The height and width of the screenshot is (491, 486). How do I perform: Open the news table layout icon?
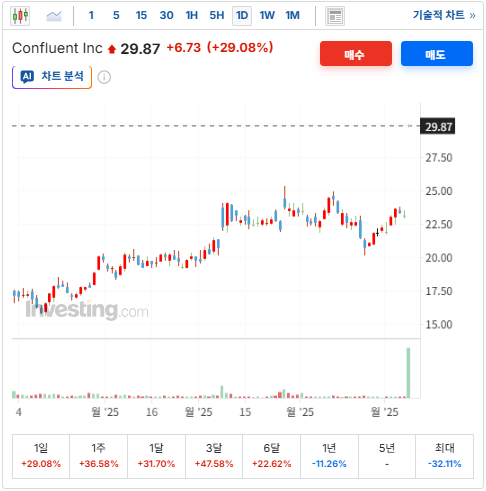coord(335,16)
